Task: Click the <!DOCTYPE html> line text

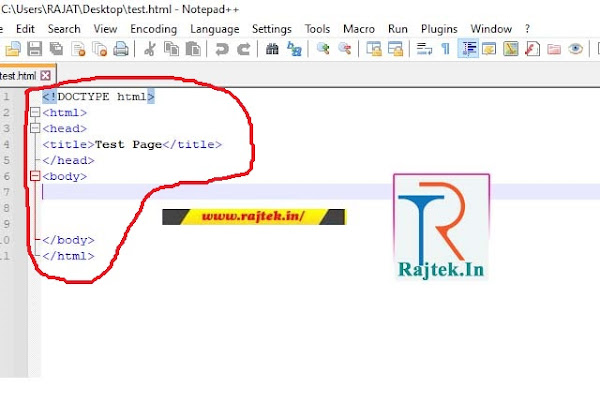Action: pyautogui.click(x=98, y=96)
